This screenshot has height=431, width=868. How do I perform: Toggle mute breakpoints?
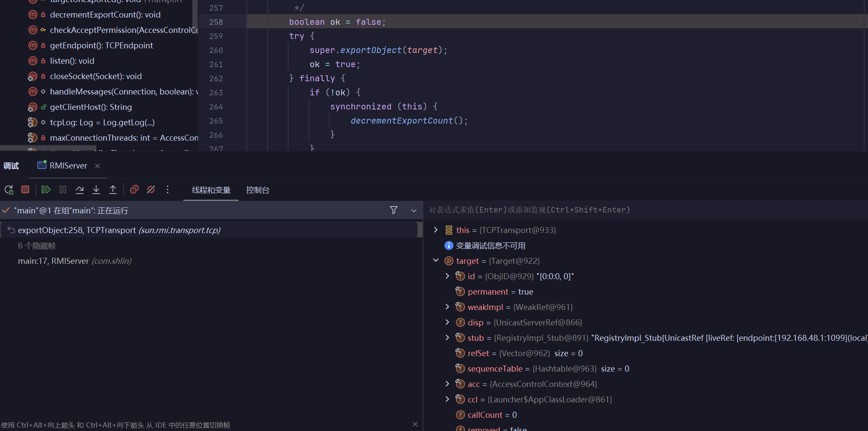[151, 189]
